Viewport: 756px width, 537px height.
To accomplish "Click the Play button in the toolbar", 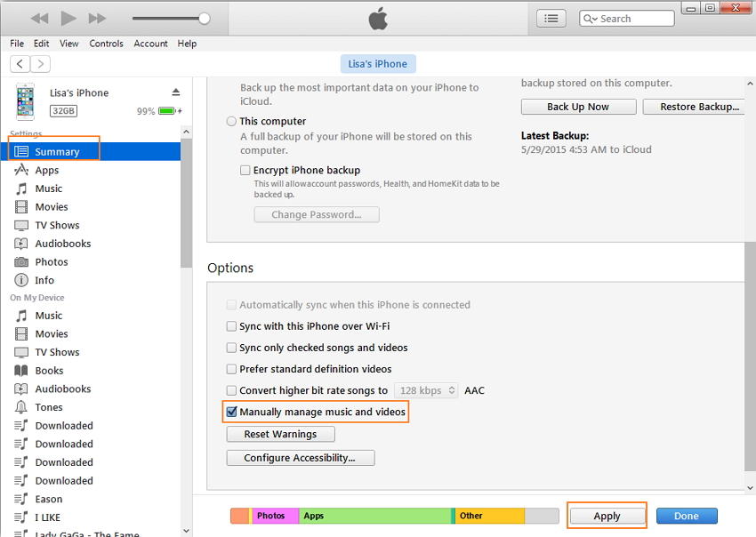I will pyautogui.click(x=68, y=18).
